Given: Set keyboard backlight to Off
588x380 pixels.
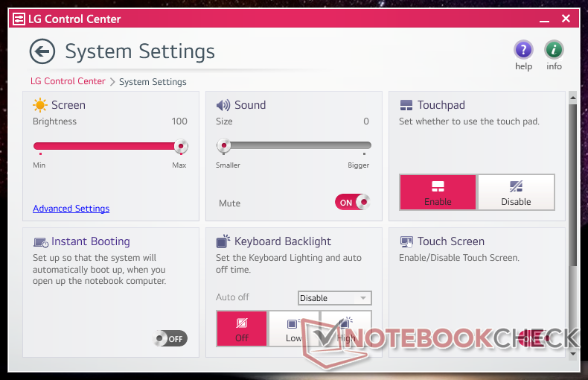Looking at the screenshot, I should (242, 329).
